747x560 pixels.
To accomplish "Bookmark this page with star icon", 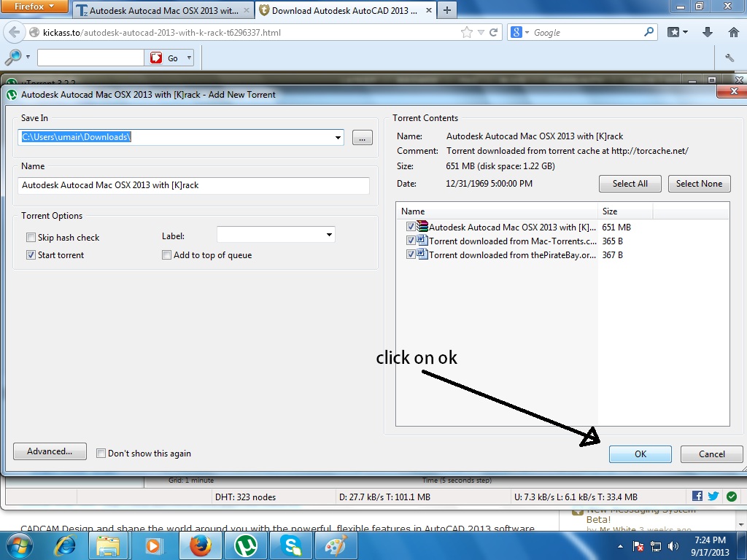I will click(466, 32).
